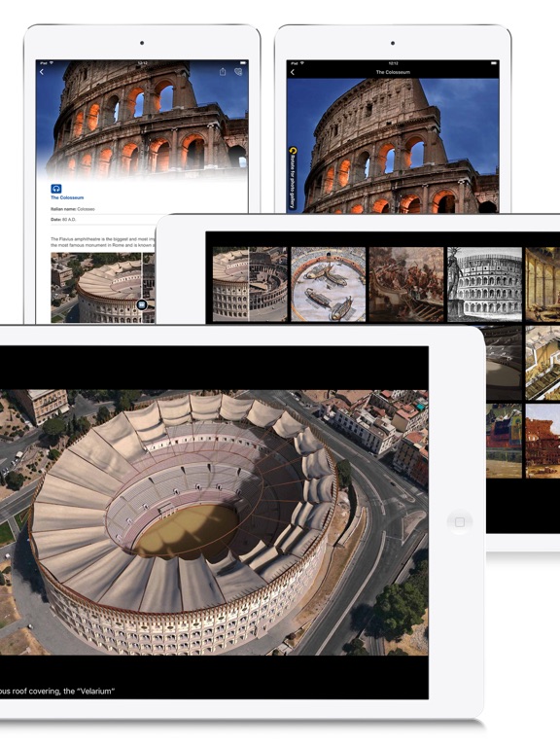This screenshot has width=560, height=747.
Task: Open the blue 'The Colosseum' heading link
Action: click(x=67, y=197)
